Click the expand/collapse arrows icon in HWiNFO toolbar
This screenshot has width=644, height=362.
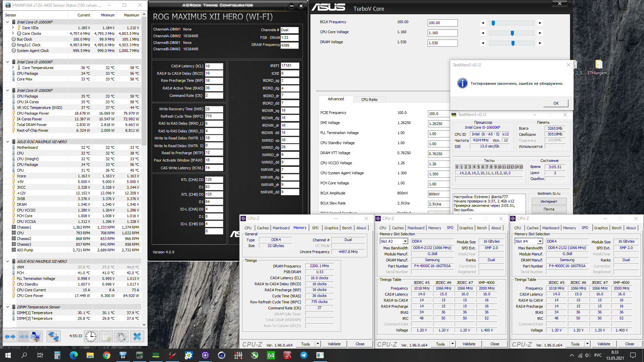10,336
